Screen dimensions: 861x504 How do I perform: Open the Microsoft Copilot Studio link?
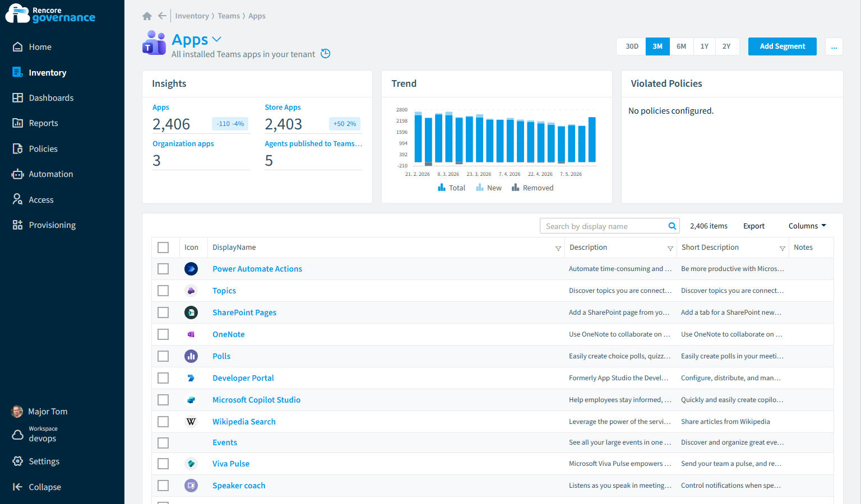point(256,400)
